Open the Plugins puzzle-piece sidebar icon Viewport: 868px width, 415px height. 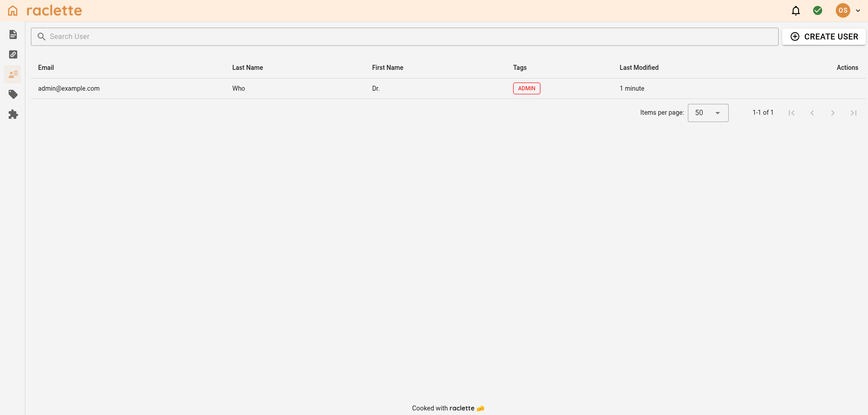pyautogui.click(x=13, y=114)
